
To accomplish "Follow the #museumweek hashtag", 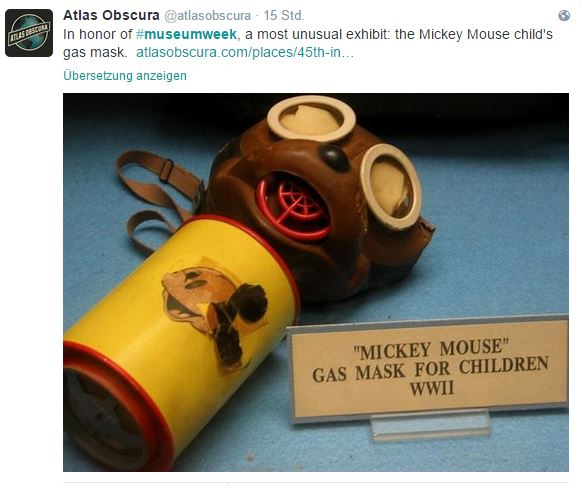I will 186,34.
